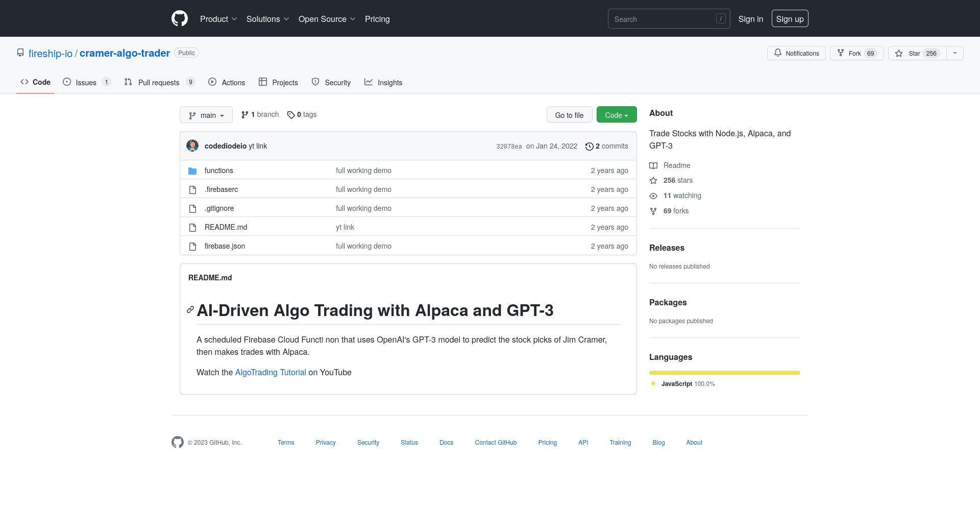This screenshot has height=508, width=980.
Task: Click the Star button star icon
Action: tap(899, 53)
